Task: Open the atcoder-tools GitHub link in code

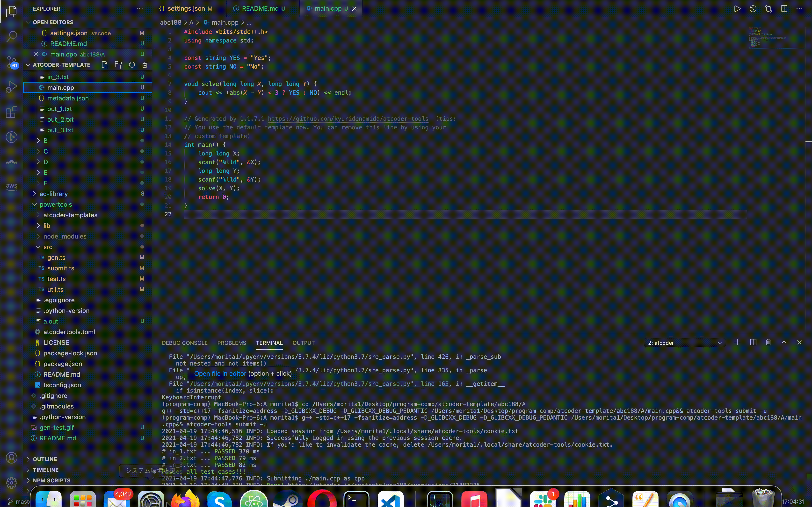Action: point(348,119)
